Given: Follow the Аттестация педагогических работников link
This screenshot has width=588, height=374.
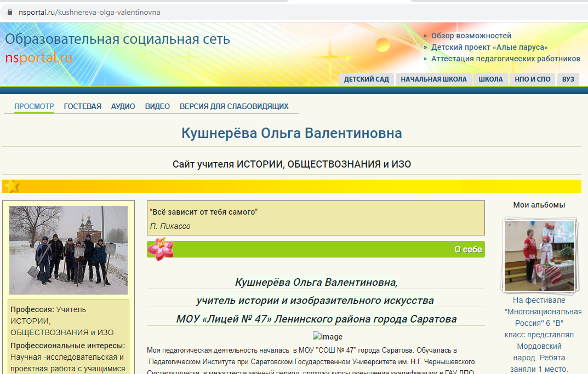Looking at the screenshot, I should [x=505, y=59].
